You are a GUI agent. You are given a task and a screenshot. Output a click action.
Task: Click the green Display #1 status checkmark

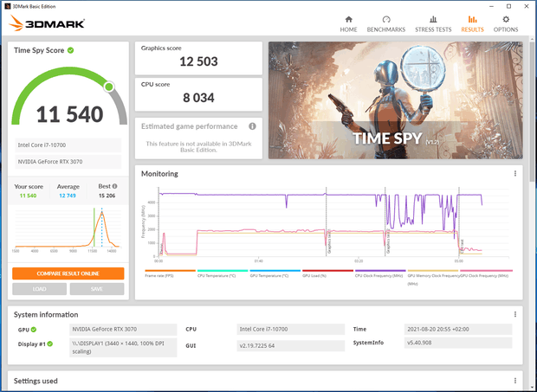tap(50, 344)
